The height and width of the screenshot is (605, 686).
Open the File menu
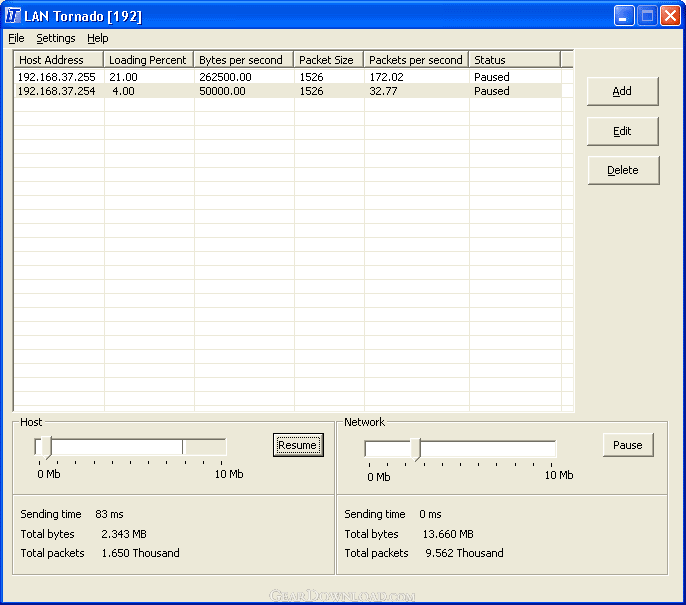pos(16,38)
